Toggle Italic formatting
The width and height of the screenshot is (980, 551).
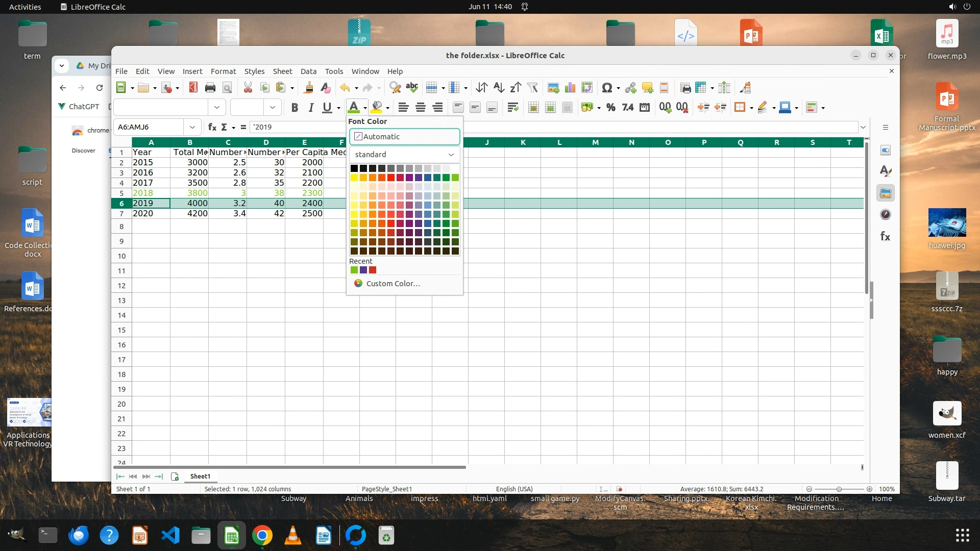pos(311,107)
